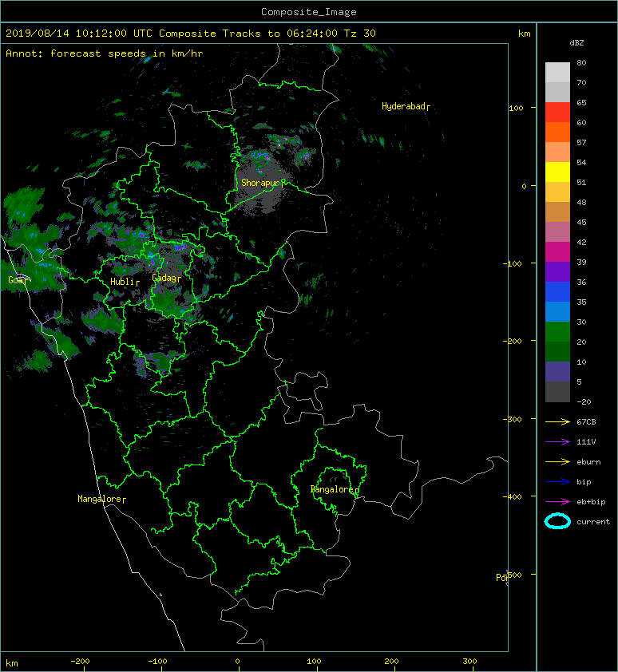Image resolution: width=618 pixels, height=672 pixels.
Task: Click the eburn arrow legend icon
Action: (557, 462)
